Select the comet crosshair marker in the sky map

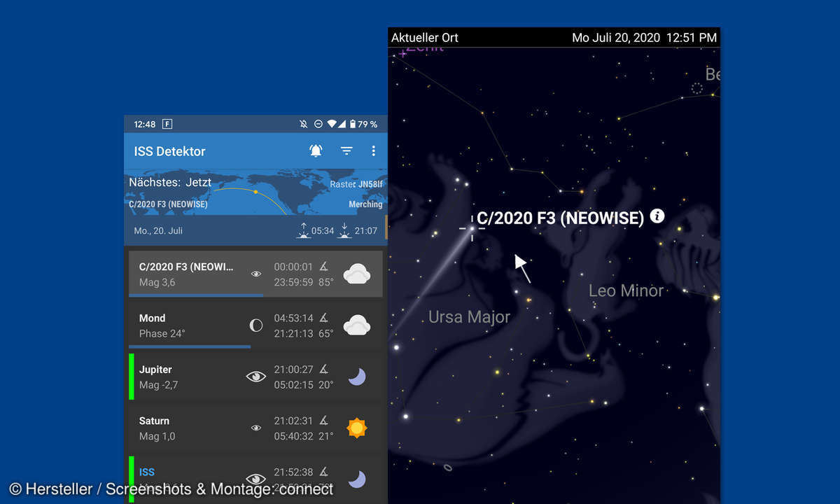tap(472, 228)
